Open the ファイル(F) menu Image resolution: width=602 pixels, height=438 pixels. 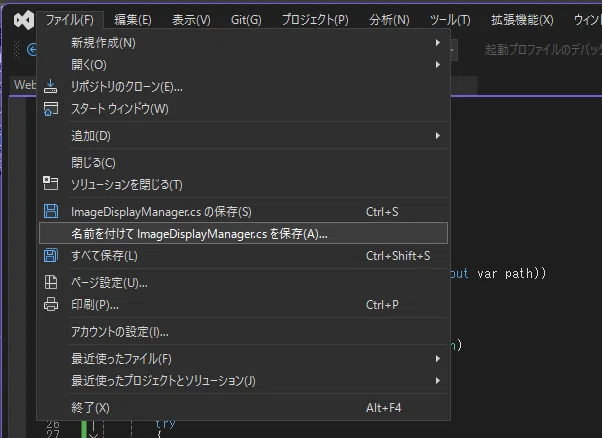(70, 20)
